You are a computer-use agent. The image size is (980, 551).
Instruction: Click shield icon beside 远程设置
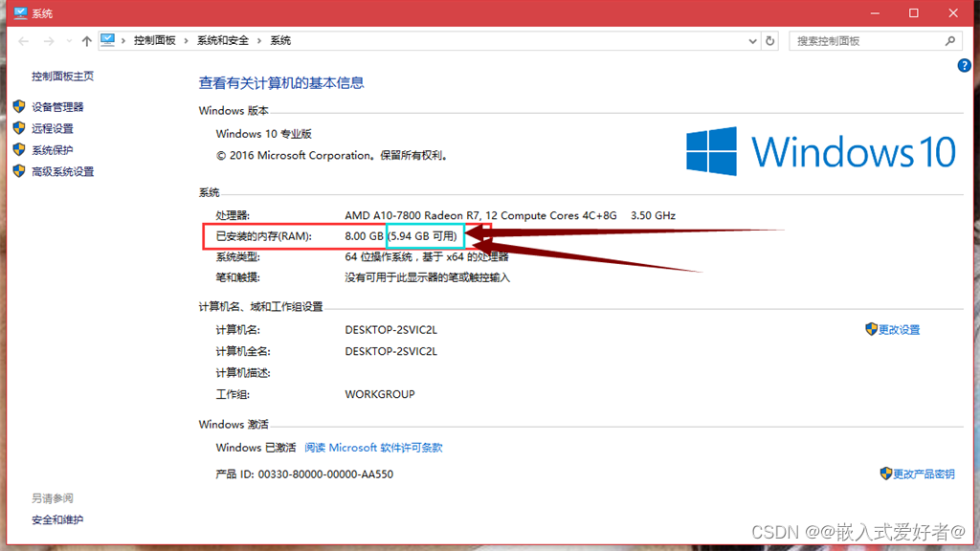[19, 128]
